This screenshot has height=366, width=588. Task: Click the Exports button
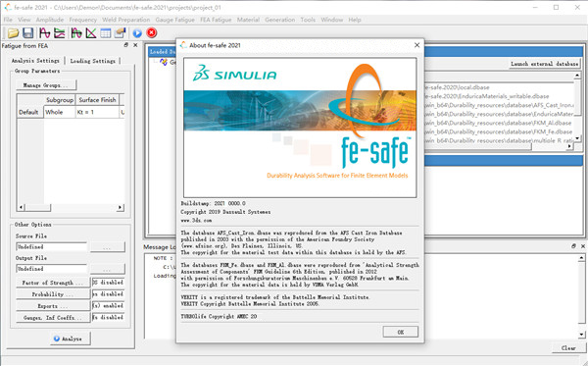pos(53,306)
